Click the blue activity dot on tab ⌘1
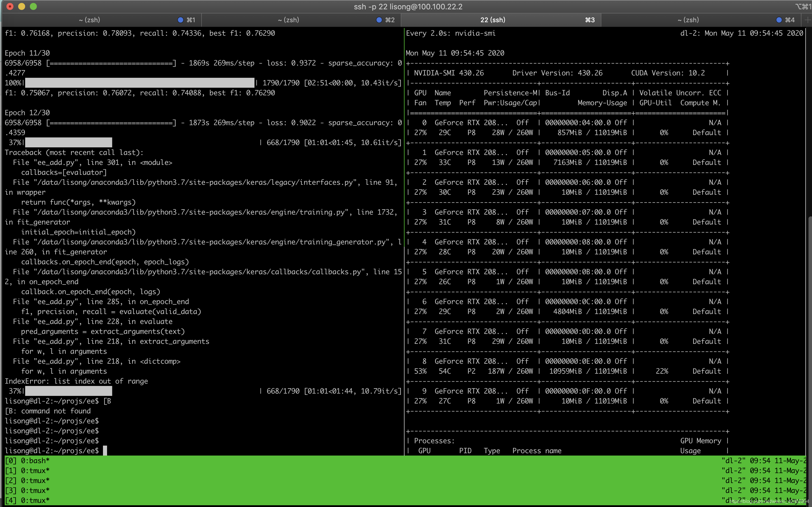The image size is (812, 507). click(x=180, y=20)
